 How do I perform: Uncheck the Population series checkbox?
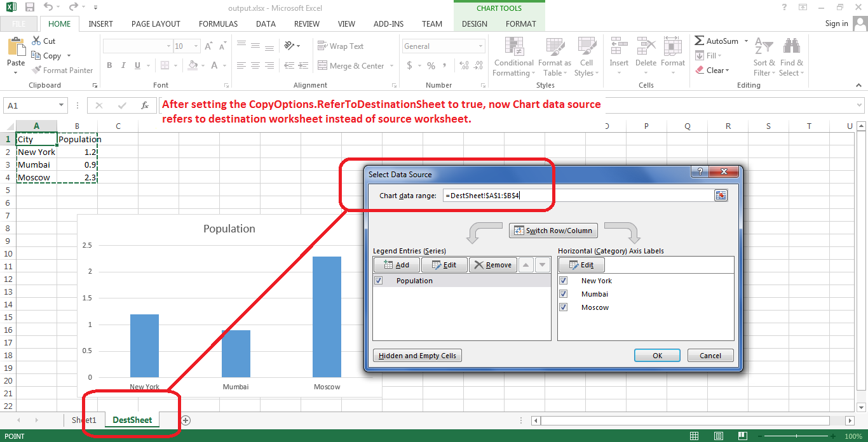click(379, 281)
